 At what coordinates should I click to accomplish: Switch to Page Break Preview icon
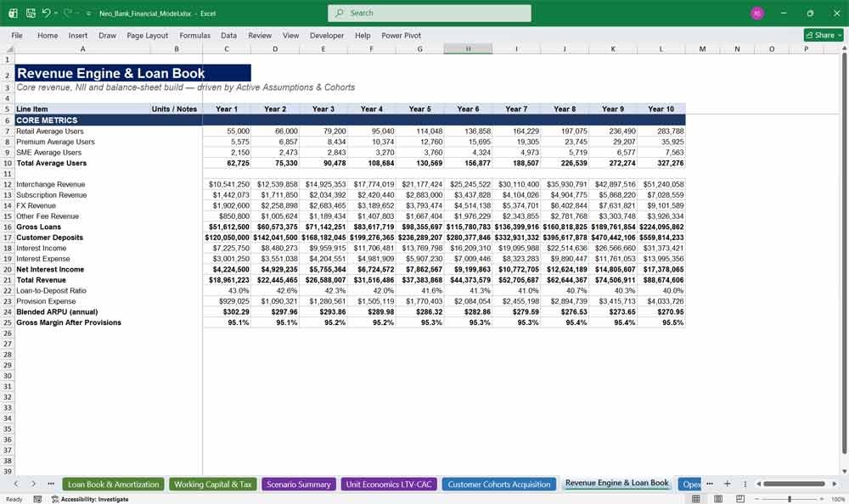point(740,499)
